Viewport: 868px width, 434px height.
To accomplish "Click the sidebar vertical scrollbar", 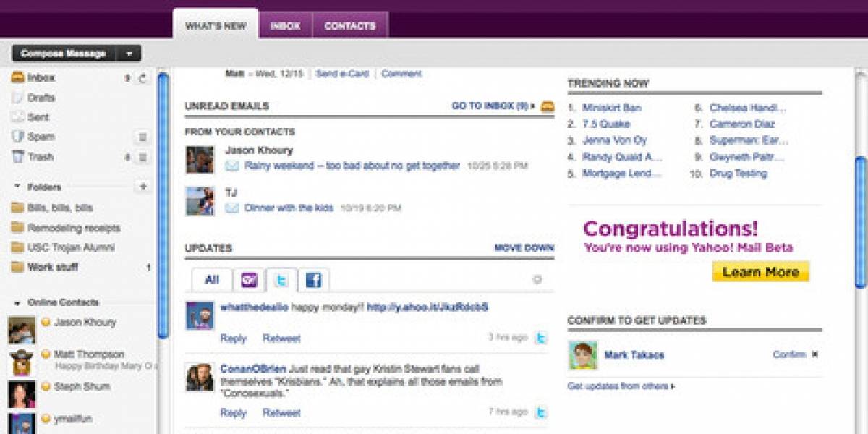I will point(163,205).
